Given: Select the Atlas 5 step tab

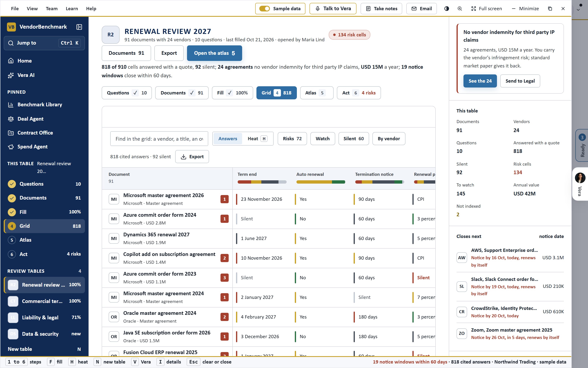Looking at the screenshot, I should [x=317, y=93].
